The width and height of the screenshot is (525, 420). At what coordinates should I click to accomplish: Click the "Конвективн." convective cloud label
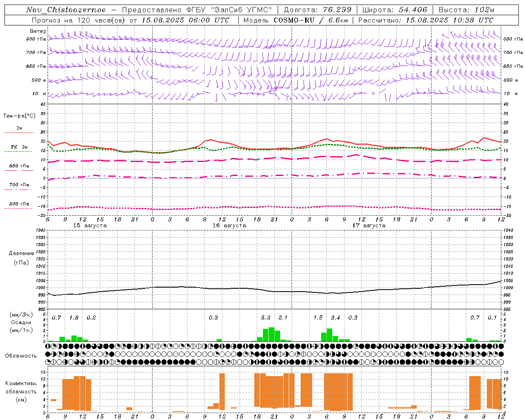coord(21,383)
